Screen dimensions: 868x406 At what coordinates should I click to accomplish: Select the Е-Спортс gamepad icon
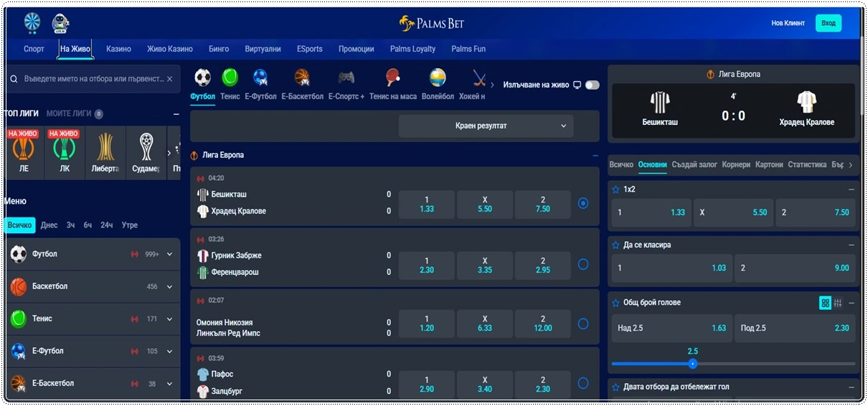tap(346, 77)
